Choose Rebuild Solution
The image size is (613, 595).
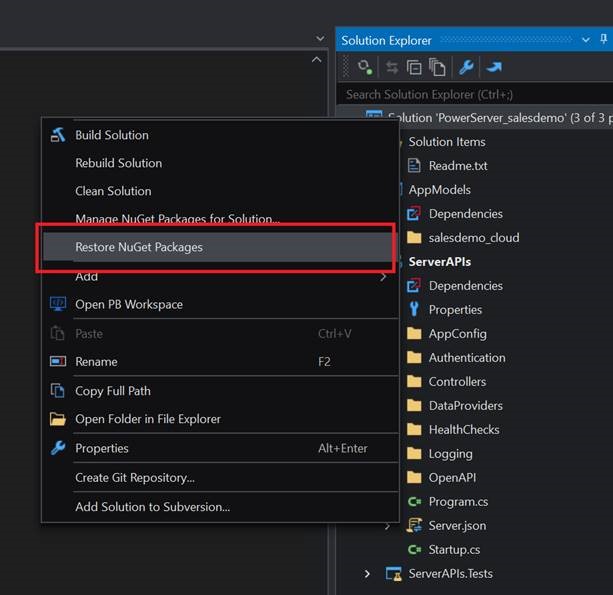220,163
